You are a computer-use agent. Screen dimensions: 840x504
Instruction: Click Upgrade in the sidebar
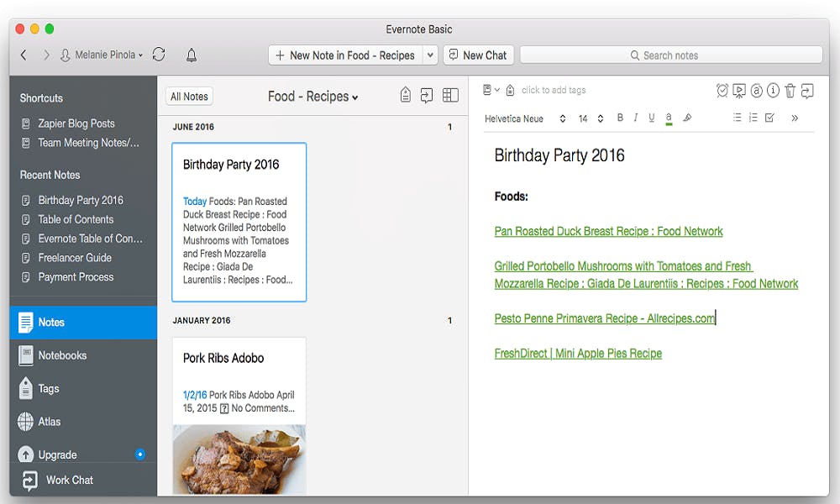point(57,454)
